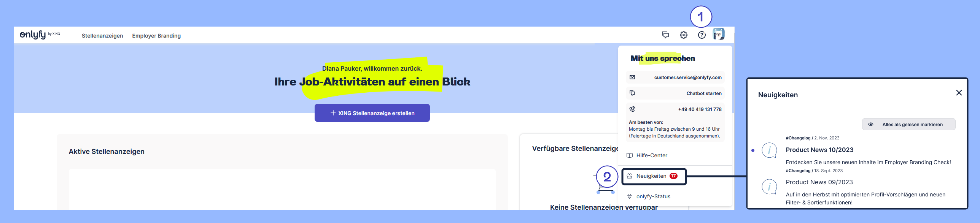Viewport: 980px width, 223px height.
Task: Open the Hilfe-Center entry
Action: (651, 155)
